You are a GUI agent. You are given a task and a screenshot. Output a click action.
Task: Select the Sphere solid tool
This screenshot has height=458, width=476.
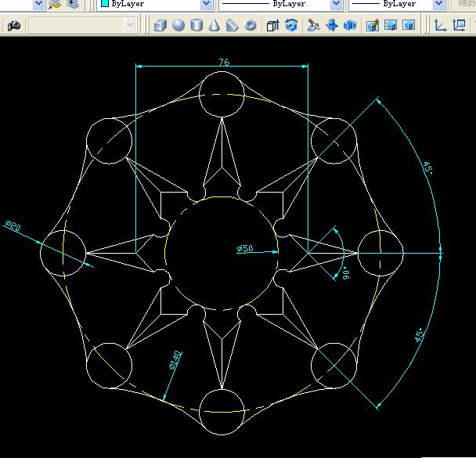(x=178, y=25)
